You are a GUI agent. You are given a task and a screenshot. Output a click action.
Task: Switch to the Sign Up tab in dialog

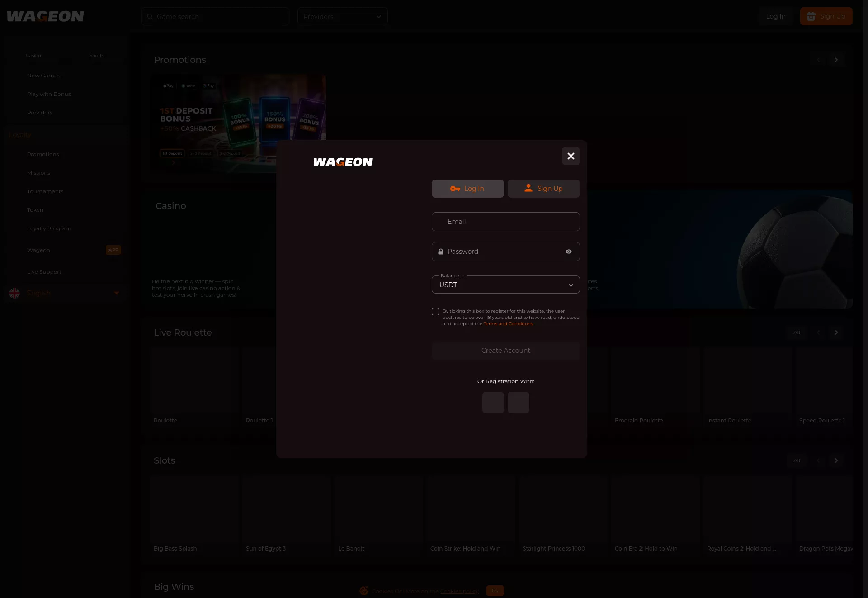[543, 189]
